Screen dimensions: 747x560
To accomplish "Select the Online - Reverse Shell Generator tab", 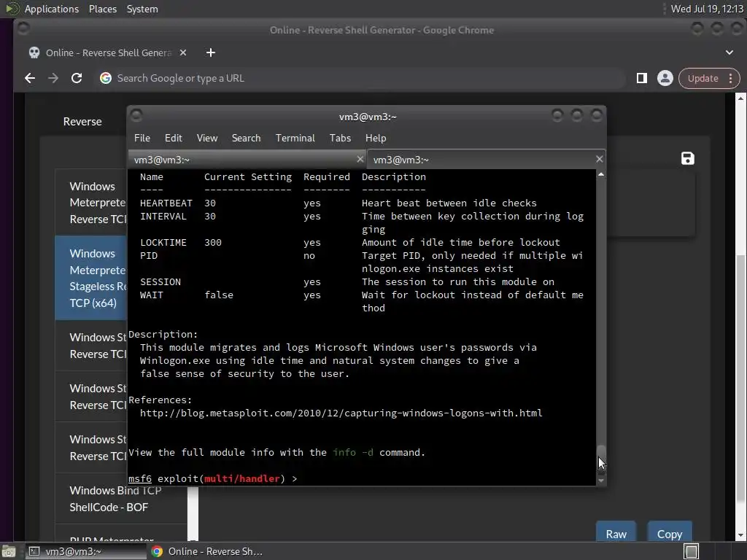I will pyautogui.click(x=108, y=52).
